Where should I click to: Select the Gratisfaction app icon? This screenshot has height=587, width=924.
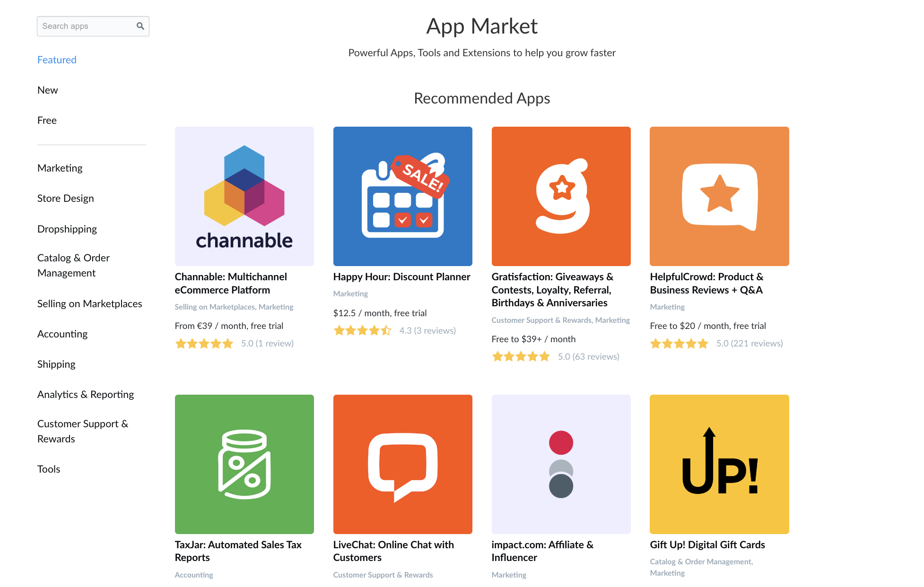[x=561, y=196]
